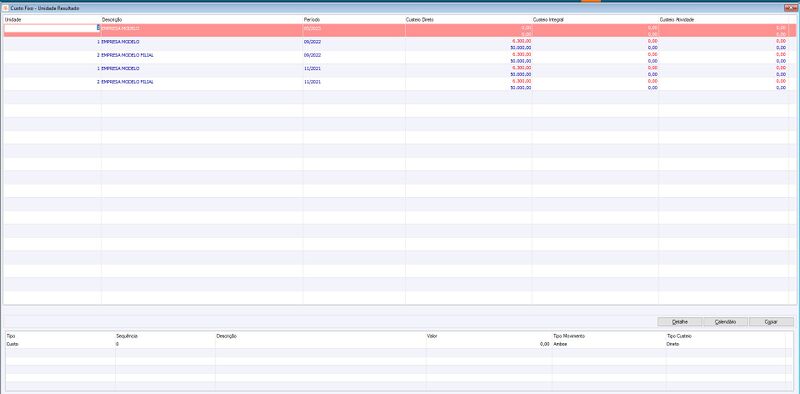Screen dimensions: 800x394
Task: Close the Custo Fixo - Unidade Resultado window
Action: click(x=790, y=8)
